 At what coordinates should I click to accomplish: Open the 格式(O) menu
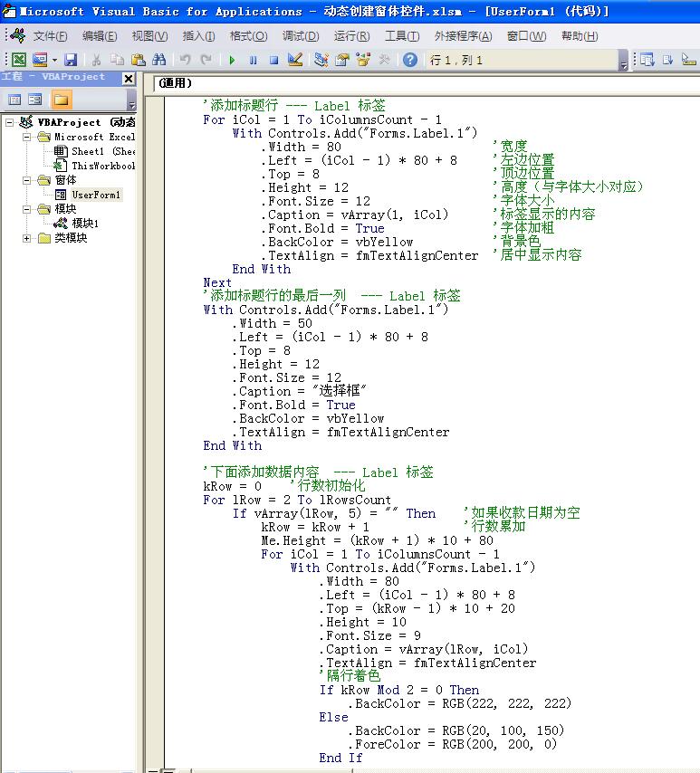point(249,36)
